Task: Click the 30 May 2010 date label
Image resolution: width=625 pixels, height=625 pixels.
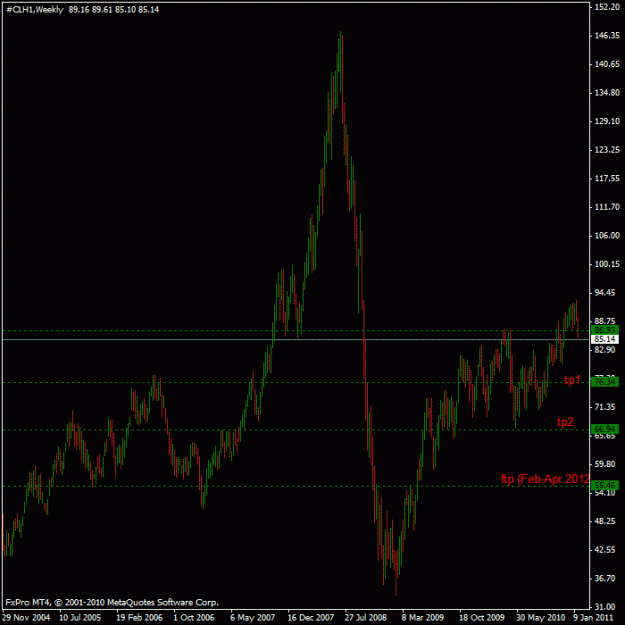Action: 541,618
